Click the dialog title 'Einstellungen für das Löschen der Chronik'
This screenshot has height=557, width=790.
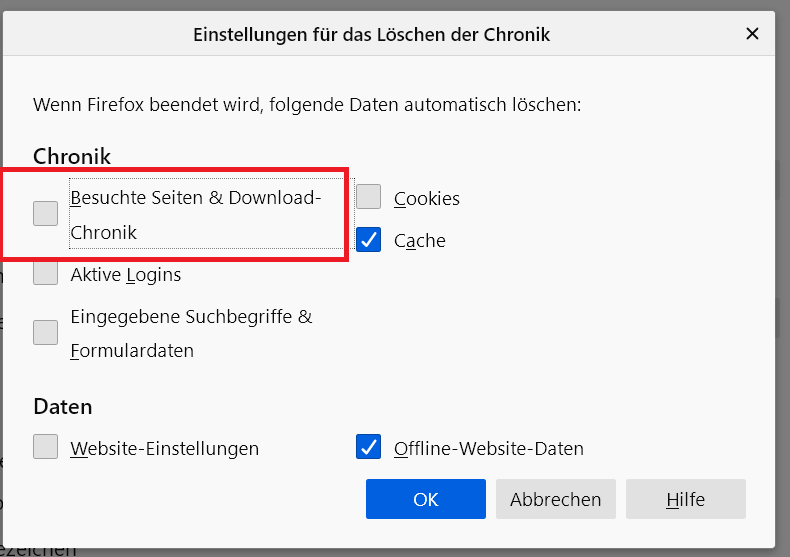(371, 35)
